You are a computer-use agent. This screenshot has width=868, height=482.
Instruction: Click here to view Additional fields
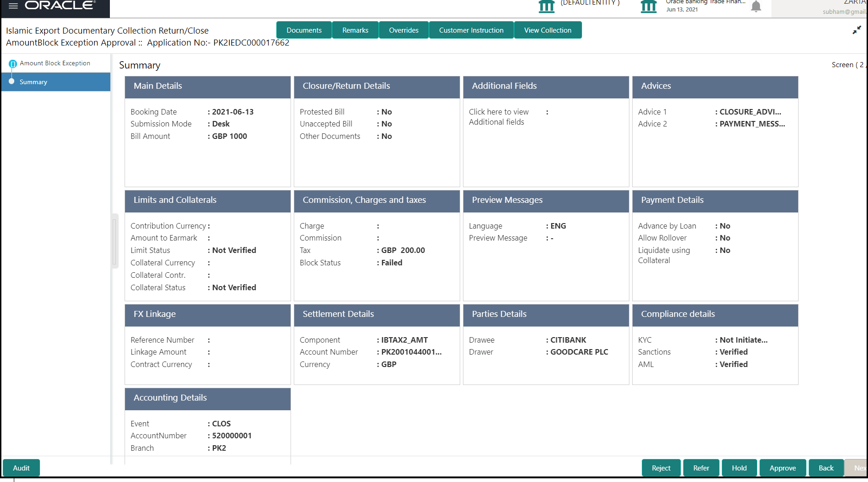click(499, 116)
